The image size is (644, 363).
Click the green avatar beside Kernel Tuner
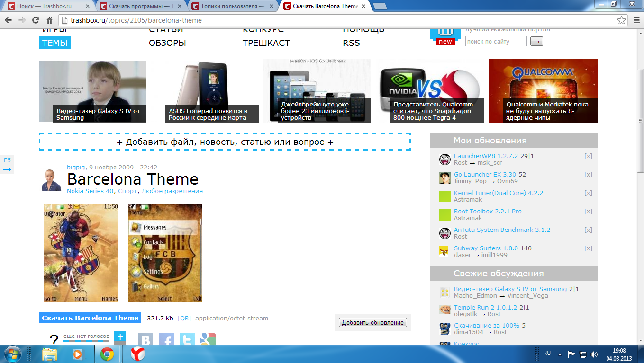pyautogui.click(x=444, y=196)
